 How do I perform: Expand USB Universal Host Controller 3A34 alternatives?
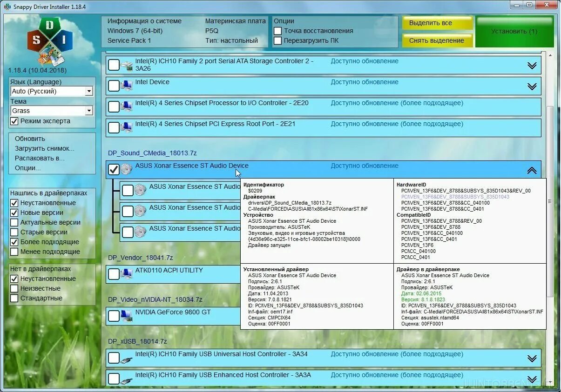pos(532,359)
